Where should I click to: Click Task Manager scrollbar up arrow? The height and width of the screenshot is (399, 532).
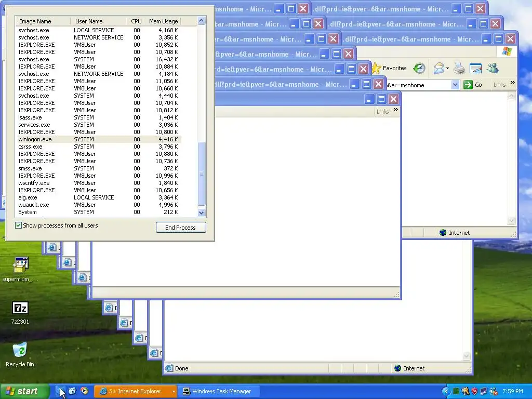tap(202, 21)
